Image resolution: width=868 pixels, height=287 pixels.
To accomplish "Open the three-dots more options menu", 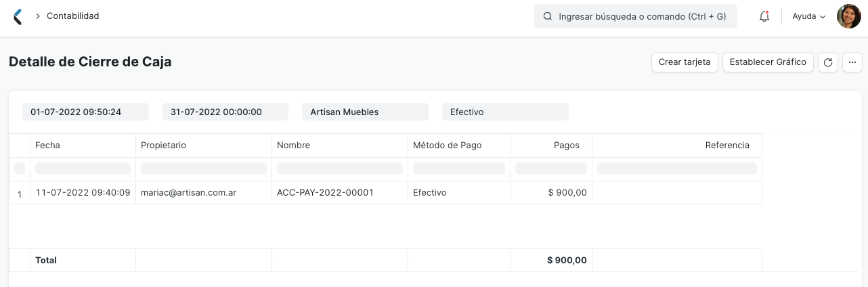I will tap(852, 62).
